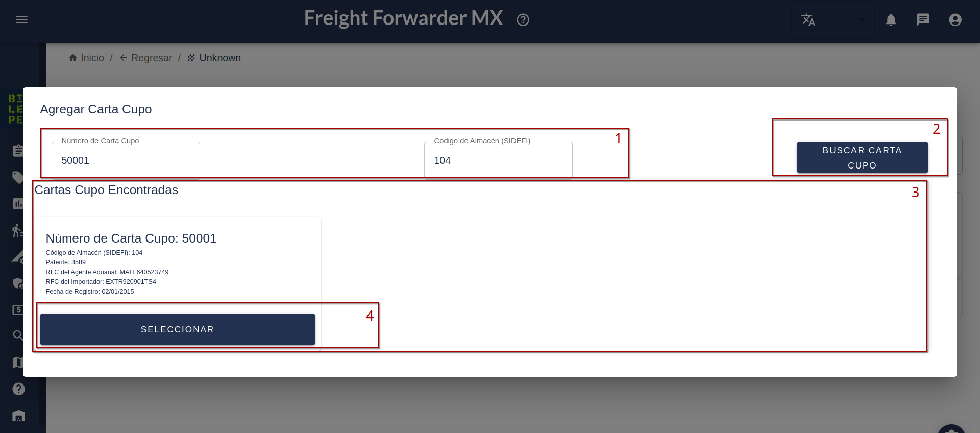Image resolution: width=980 pixels, height=433 pixels.
Task: Open the language translate selector
Action: point(808,20)
